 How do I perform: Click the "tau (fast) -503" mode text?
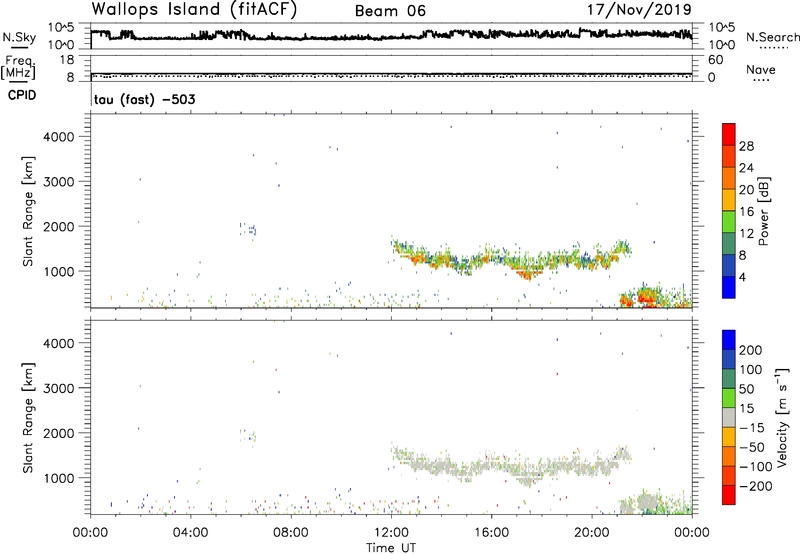(x=144, y=99)
